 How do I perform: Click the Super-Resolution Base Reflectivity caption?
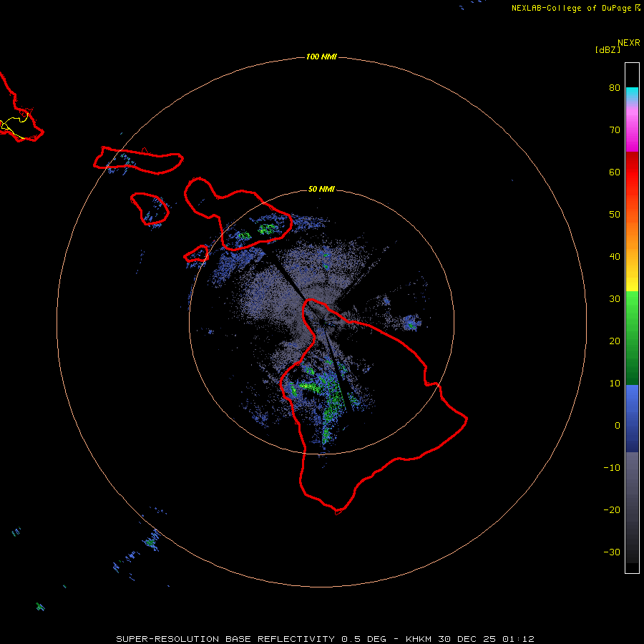pos(326,639)
